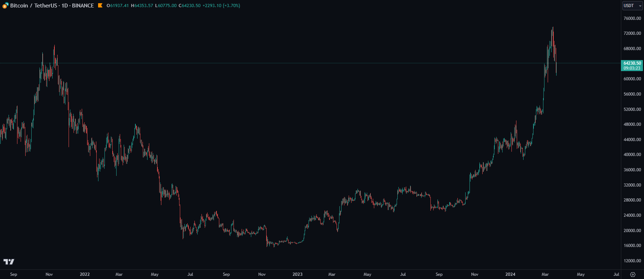Image resolution: width=644 pixels, height=279 pixels.
Task: Click the 2022 label on time axis
Action: pyautogui.click(x=85, y=274)
